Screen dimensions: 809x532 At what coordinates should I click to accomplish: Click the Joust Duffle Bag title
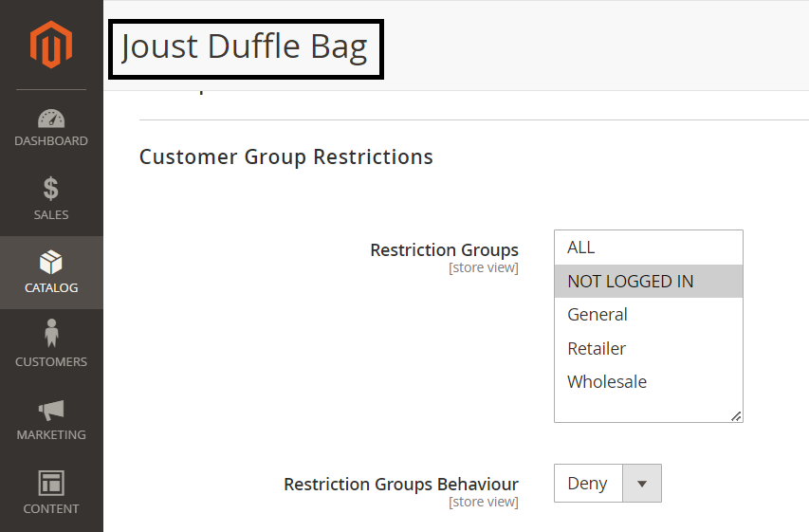pyautogui.click(x=245, y=46)
